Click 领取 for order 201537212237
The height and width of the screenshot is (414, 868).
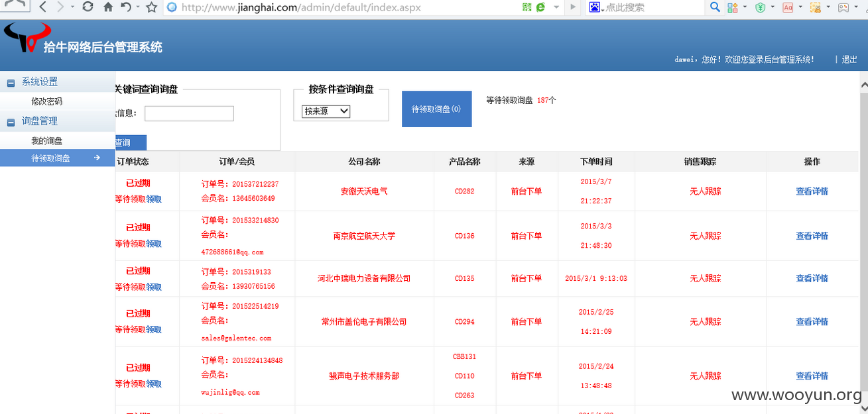coord(154,199)
